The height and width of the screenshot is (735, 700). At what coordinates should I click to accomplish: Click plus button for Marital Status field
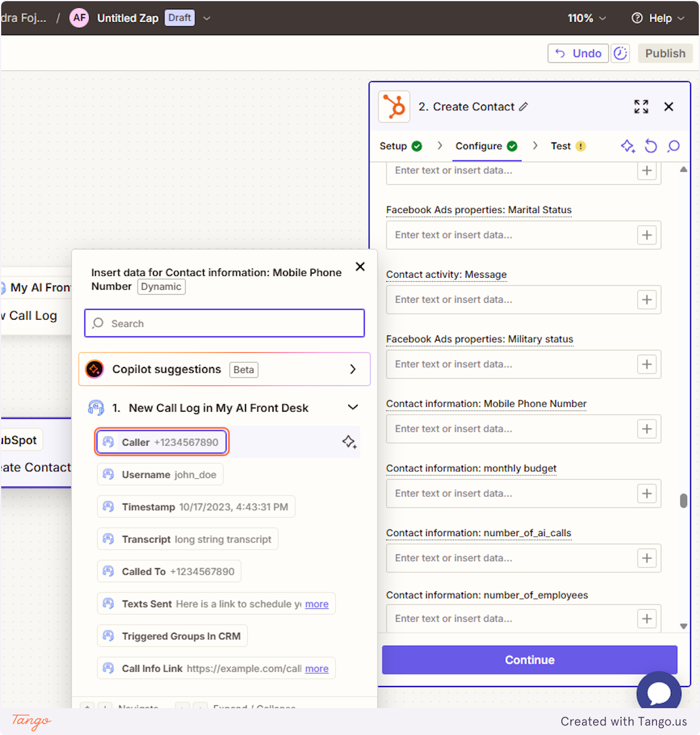646,235
